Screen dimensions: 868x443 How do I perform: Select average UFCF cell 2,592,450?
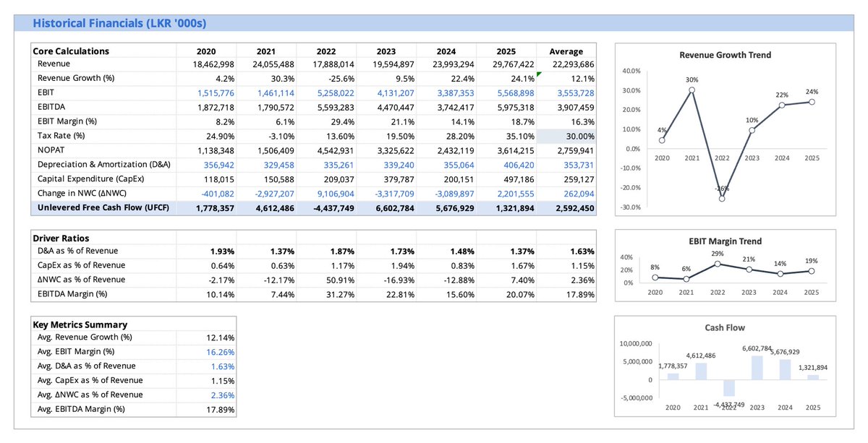coord(574,208)
